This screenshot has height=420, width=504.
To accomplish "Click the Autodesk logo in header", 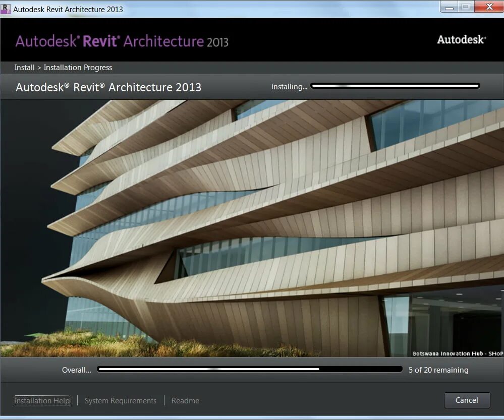I will [x=461, y=39].
